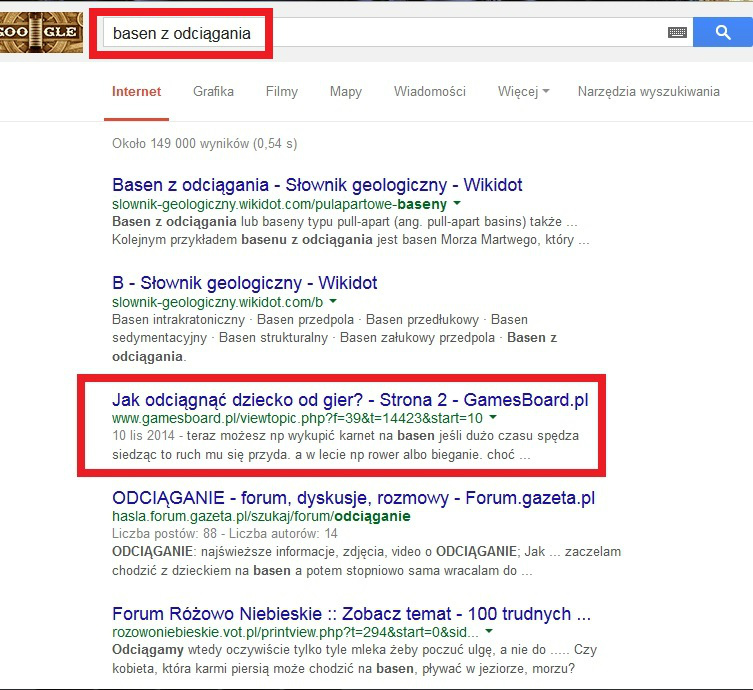Image resolution: width=753 pixels, height=690 pixels.
Task: Open 'Basen z odciągania - Słownik geologiczny' result
Action: pos(317,185)
